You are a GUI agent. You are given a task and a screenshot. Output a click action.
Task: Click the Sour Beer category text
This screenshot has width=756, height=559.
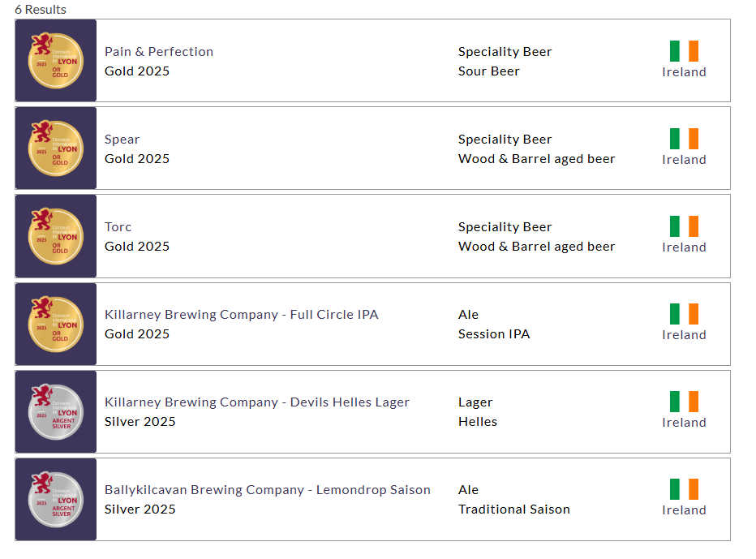click(488, 71)
